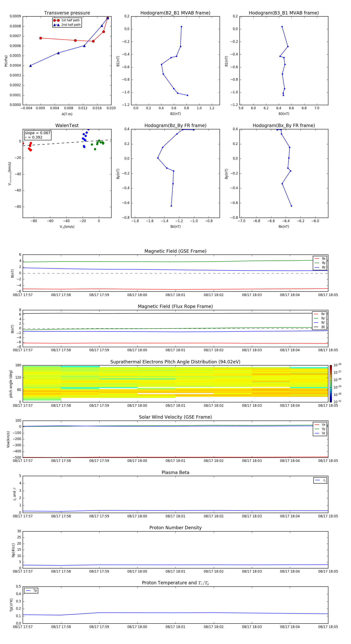The image size is (351, 644).
Task: Select the |B| entry in Flux Rope legend
Action: coord(320,327)
